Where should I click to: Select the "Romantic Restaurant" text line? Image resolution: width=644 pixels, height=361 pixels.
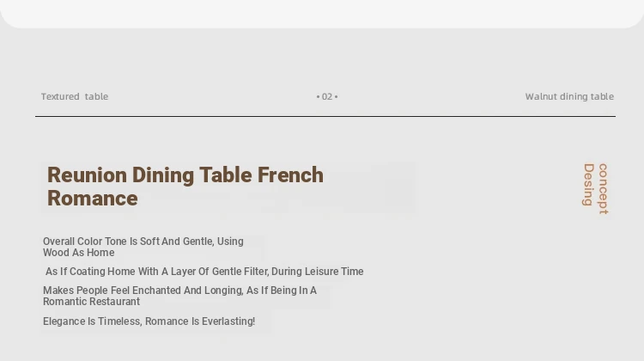click(91, 302)
